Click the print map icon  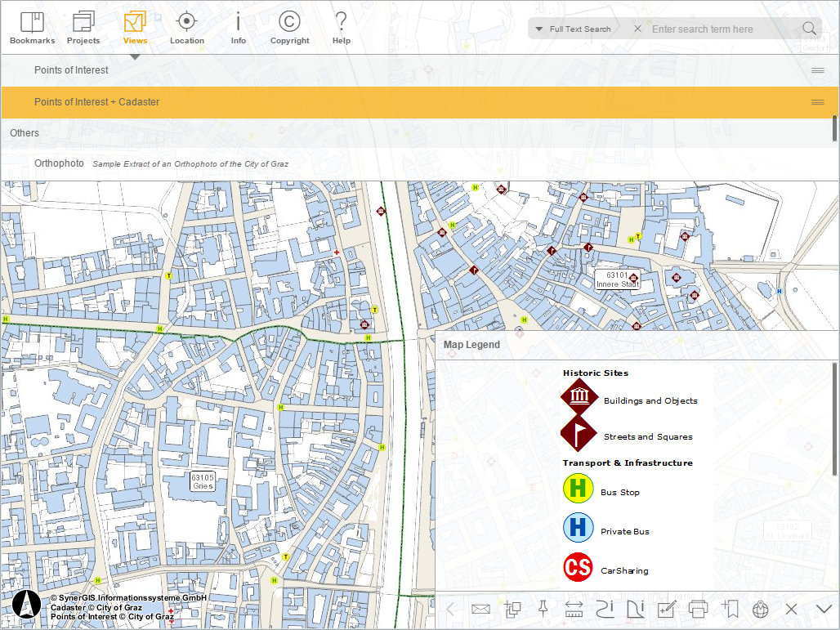pyautogui.click(x=698, y=609)
